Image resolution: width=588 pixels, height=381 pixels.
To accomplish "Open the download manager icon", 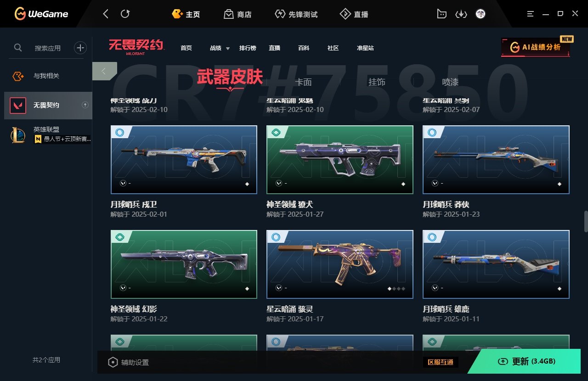I will pos(461,14).
